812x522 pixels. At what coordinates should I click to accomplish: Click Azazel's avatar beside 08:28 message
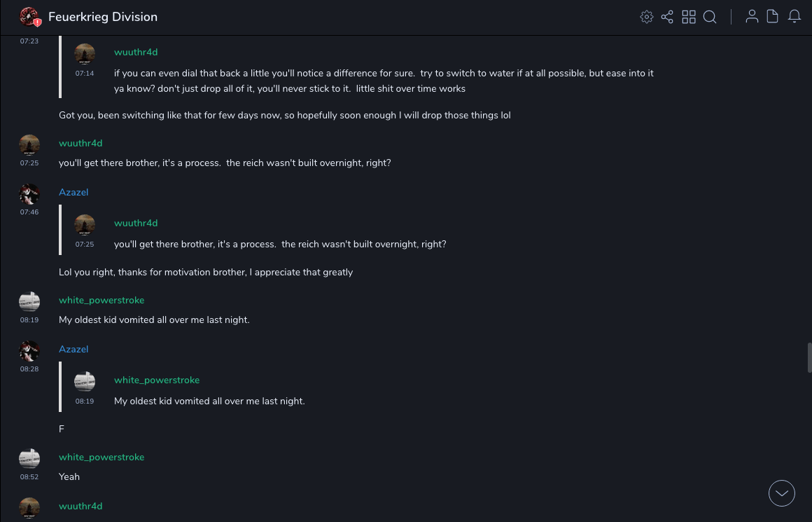(29, 351)
